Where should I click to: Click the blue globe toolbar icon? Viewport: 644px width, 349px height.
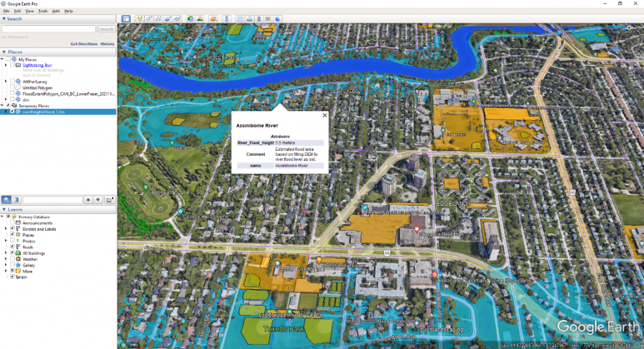[278, 19]
